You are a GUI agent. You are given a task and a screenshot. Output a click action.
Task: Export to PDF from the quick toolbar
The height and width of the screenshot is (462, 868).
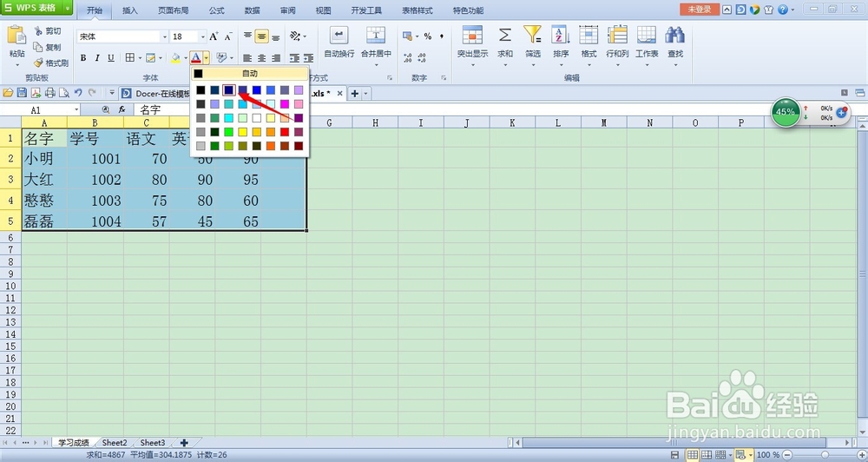[36, 93]
